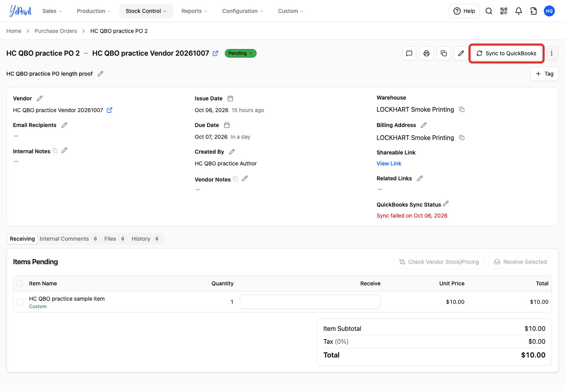Check the HC QBO practice sample item row

click(x=20, y=302)
